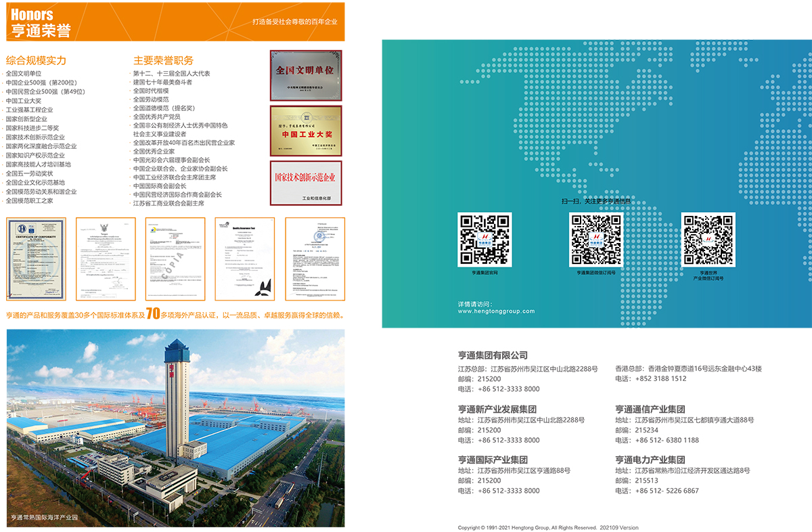
Task: Select the list item 国家高技能人才培训基地
Action: point(38,164)
